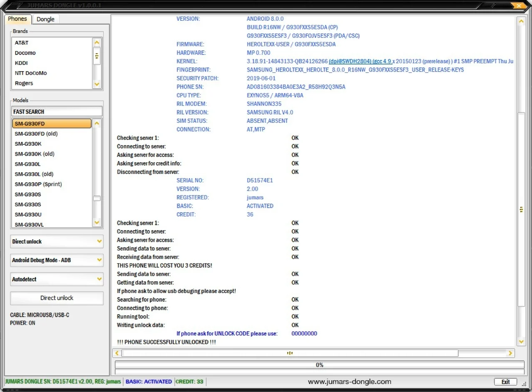Select the Phones tab

(x=17, y=19)
